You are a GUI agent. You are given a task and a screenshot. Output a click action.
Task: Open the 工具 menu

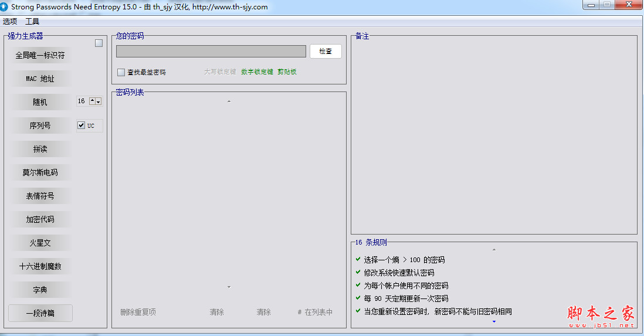pos(32,21)
